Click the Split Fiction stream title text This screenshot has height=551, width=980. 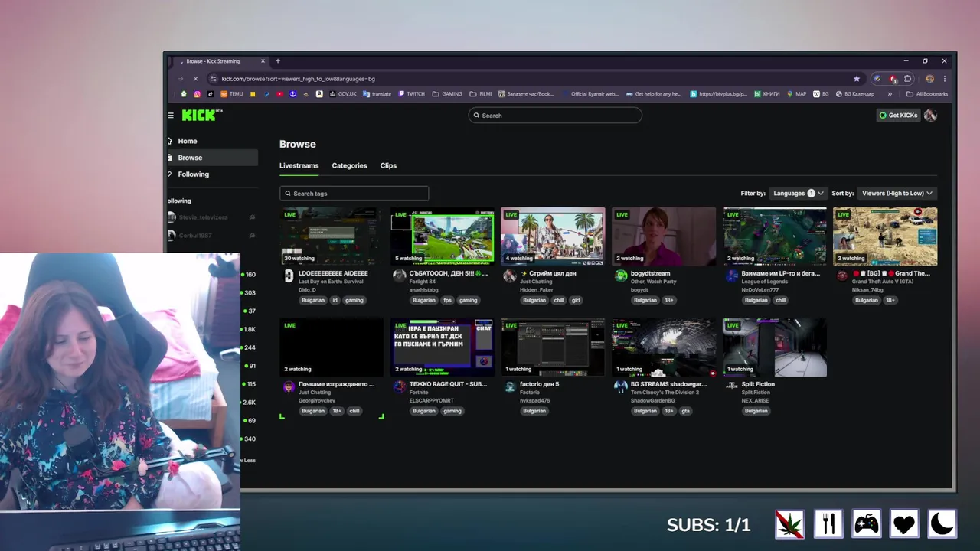click(758, 384)
